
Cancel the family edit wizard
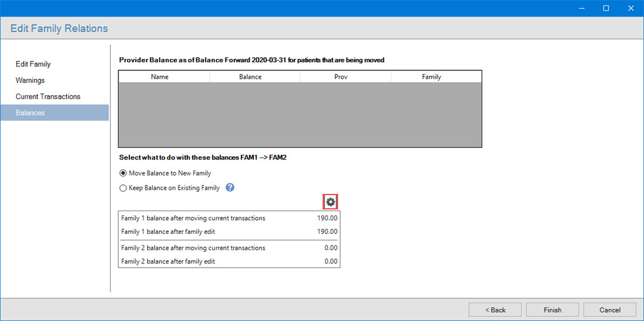609,310
